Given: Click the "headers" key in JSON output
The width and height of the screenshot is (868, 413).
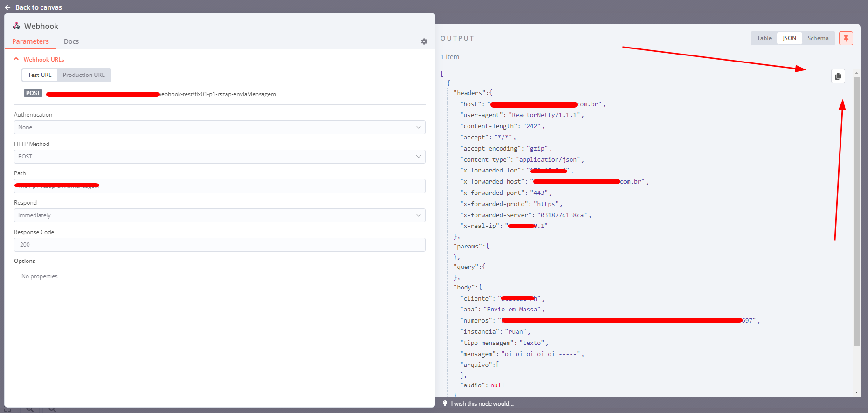Looking at the screenshot, I should coord(470,93).
